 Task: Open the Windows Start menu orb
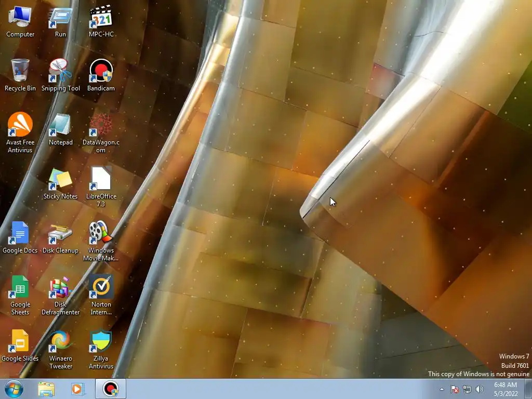pos(14,389)
